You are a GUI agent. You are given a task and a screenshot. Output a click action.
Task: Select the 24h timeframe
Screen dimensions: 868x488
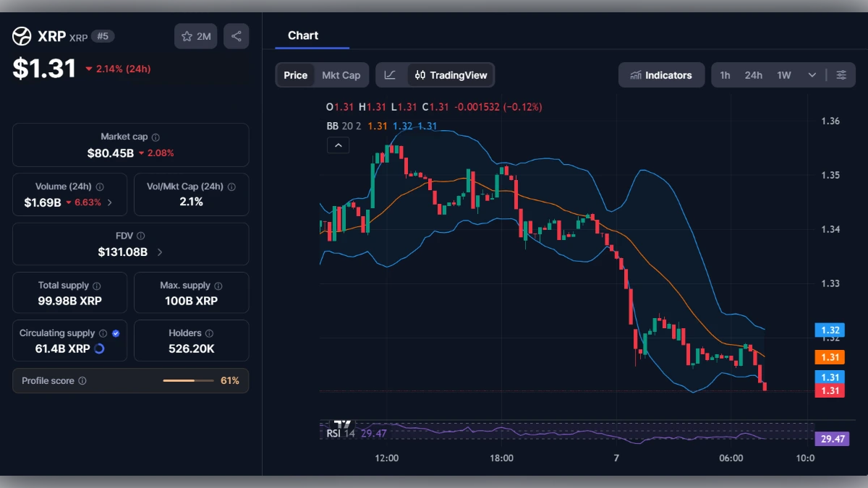(753, 74)
